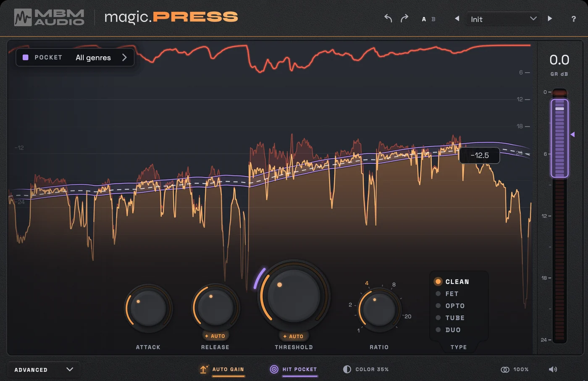The width and height of the screenshot is (588, 381).
Task: Select the OPTO compressor type
Action: click(450, 306)
